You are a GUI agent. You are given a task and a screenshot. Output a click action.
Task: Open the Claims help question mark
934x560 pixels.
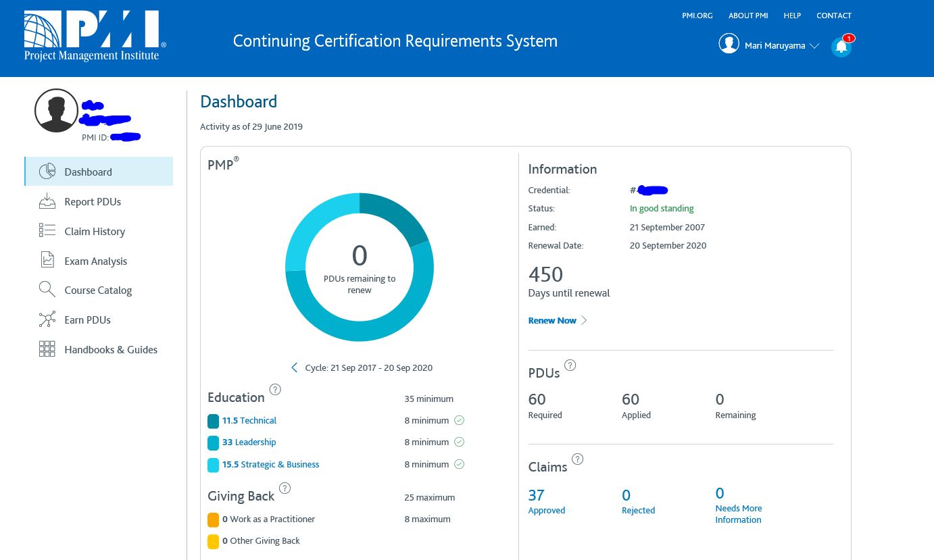point(578,459)
